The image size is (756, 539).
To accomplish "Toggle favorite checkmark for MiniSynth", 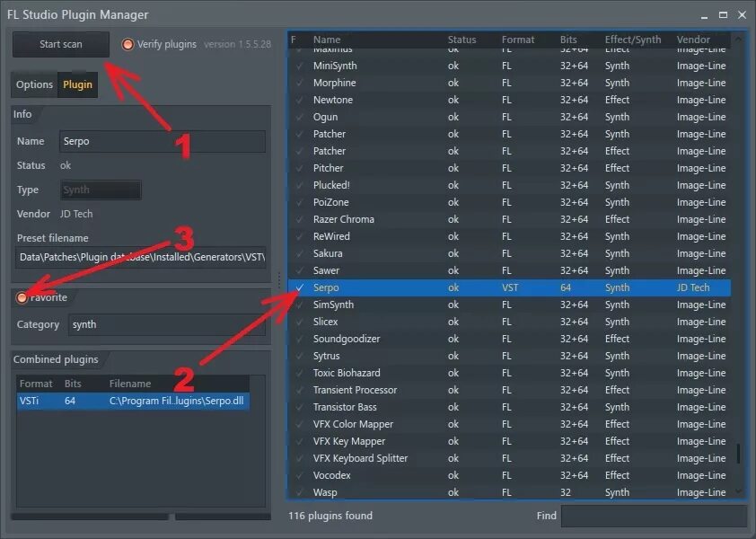I will [x=299, y=66].
